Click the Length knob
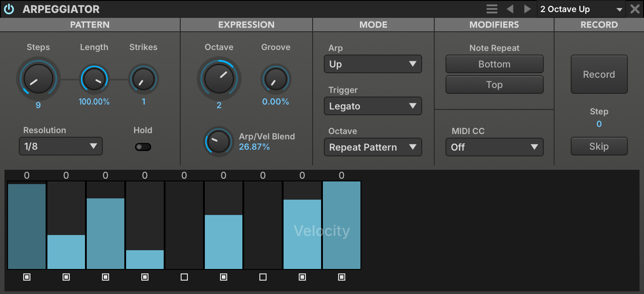The image size is (644, 294). pos(94,79)
